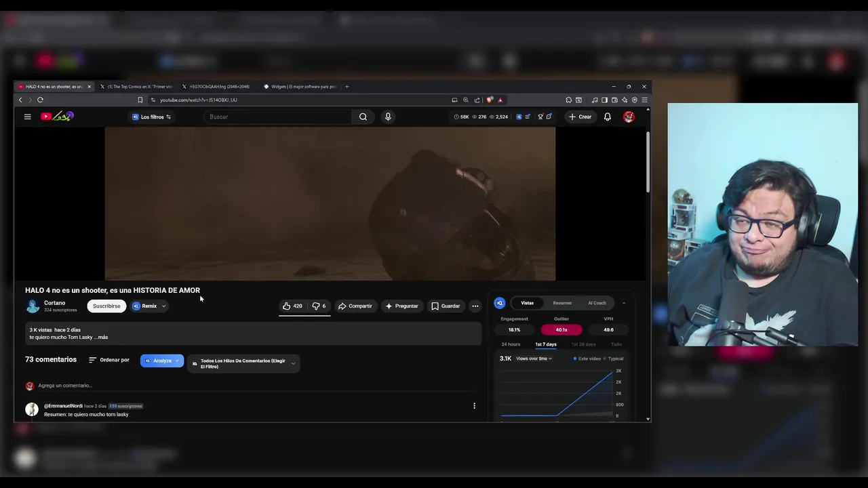Click the Guardar button
This screenshot has height=488, width=868.
(446, 306)
